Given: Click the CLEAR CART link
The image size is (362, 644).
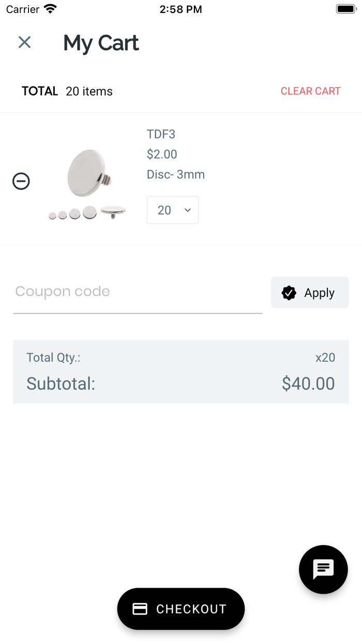Looking at the screenshot, I should coord(310,91).
